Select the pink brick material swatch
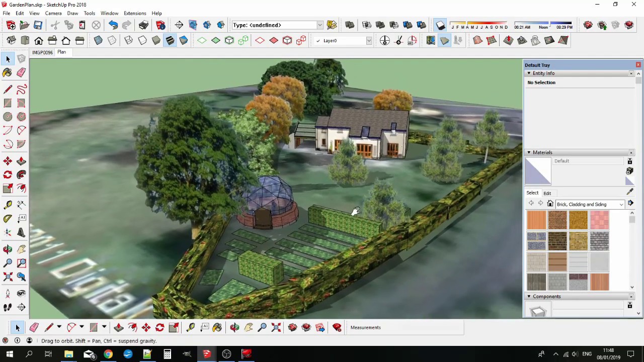The height and width of the screenshot is (362, 644). (599, 220)
